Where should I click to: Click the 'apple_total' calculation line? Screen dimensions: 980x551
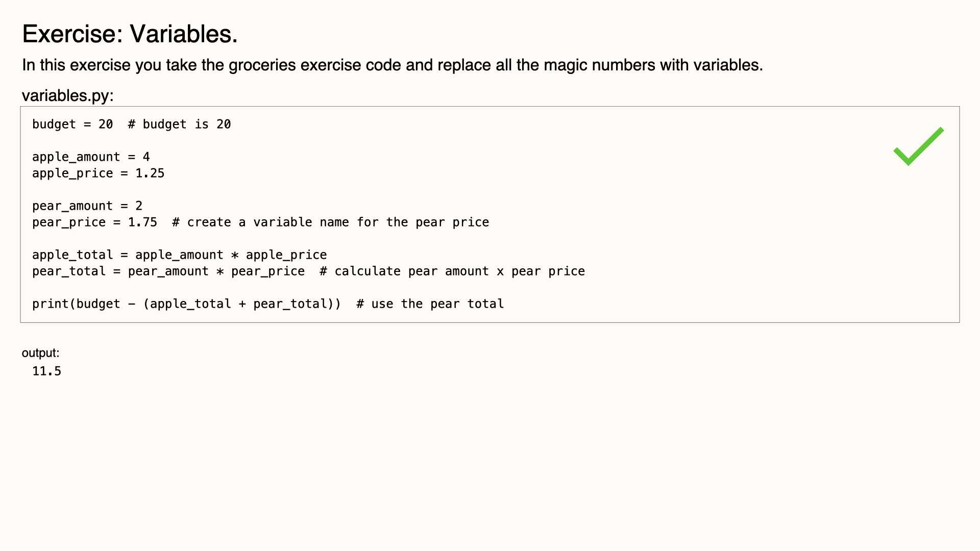pos(179,255)
